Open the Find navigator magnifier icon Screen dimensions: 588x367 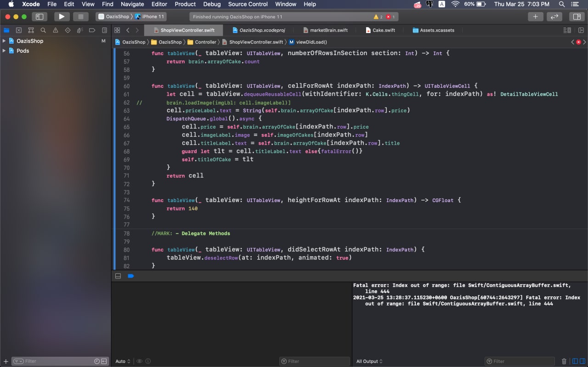click(43, 30)
